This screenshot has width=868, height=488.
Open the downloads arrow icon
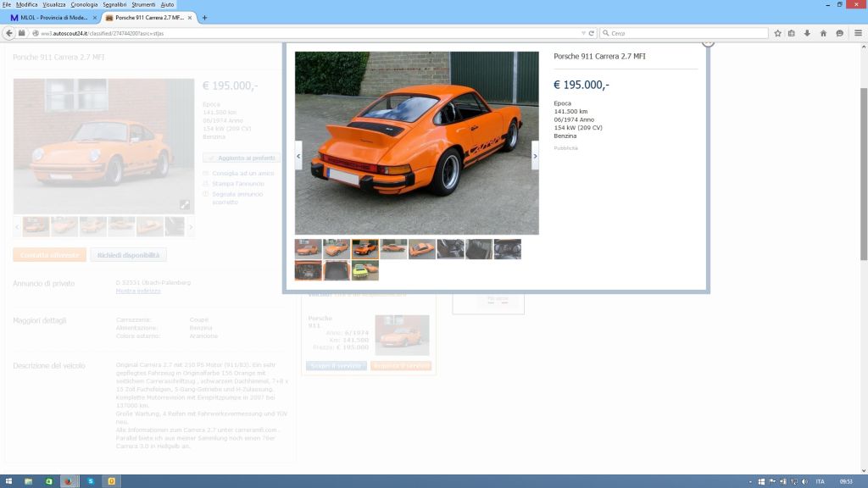807,33
